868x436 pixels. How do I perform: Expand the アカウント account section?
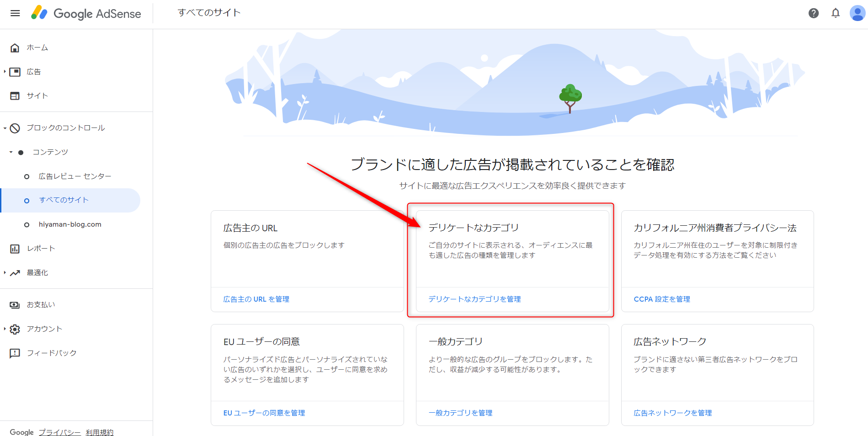pyautogui.click(x=5, y=329)
